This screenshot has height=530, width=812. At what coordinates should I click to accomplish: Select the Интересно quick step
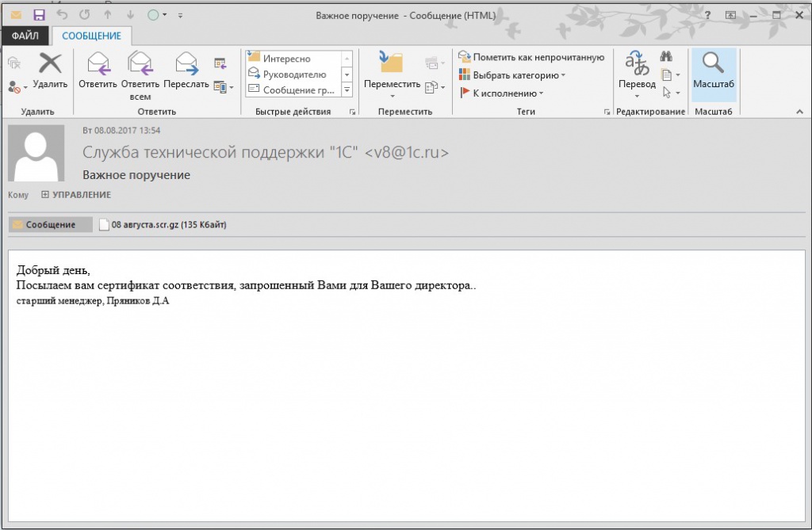[x=293, y=59]
